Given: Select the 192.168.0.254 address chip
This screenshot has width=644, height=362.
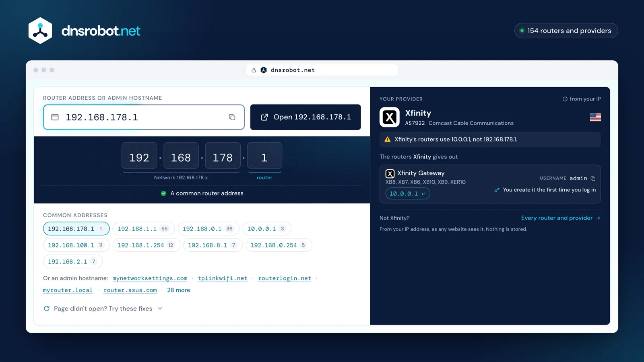Looking at the screenshot, I should point(279,245).
